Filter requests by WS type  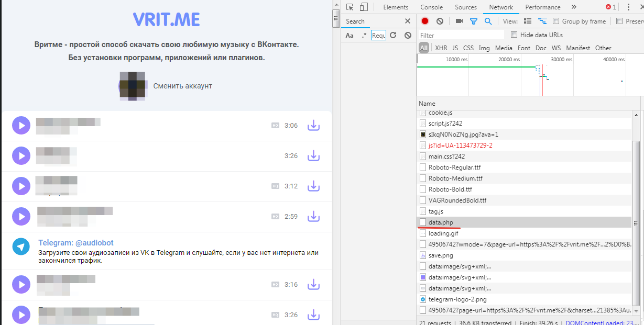pyautogui.click(x=556, y=48)
